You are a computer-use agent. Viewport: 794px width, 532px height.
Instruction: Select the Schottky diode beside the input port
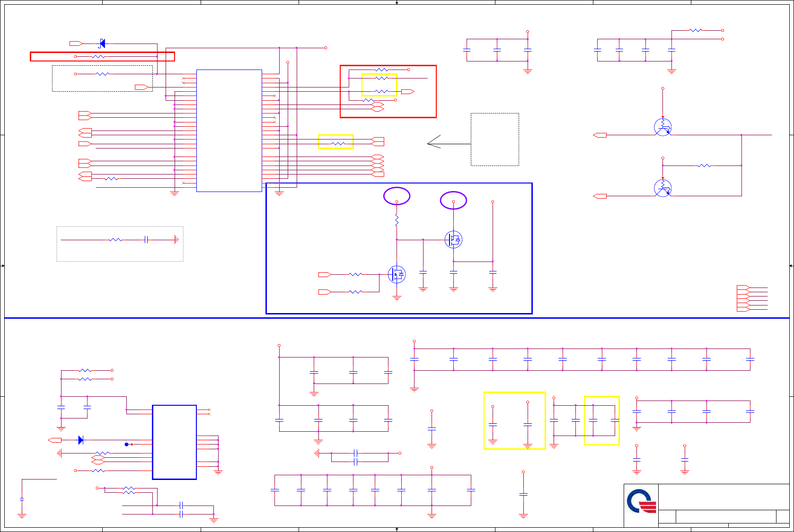pos(102,44)
